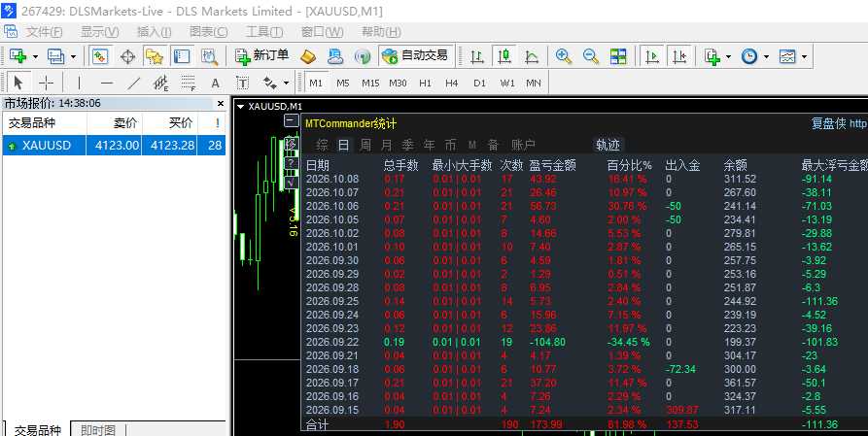The image size is (868, 436).
Task: Launch MetaEditor from the toolbar
Action: coord(308,56)
